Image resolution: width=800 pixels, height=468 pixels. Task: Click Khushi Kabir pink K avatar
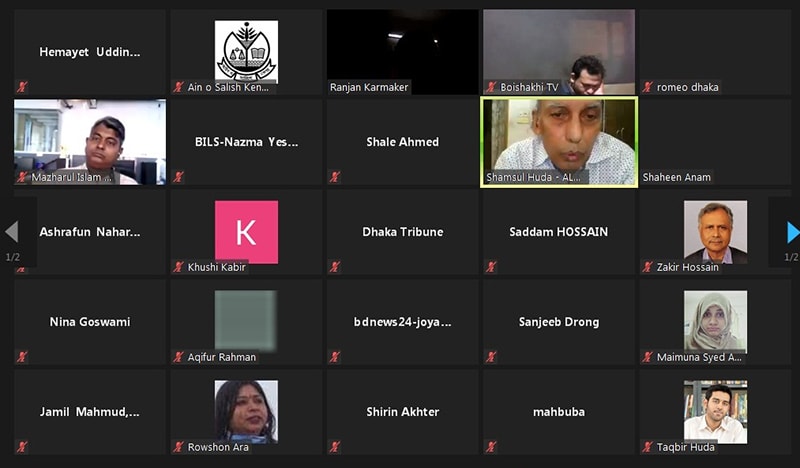[246, 232]
